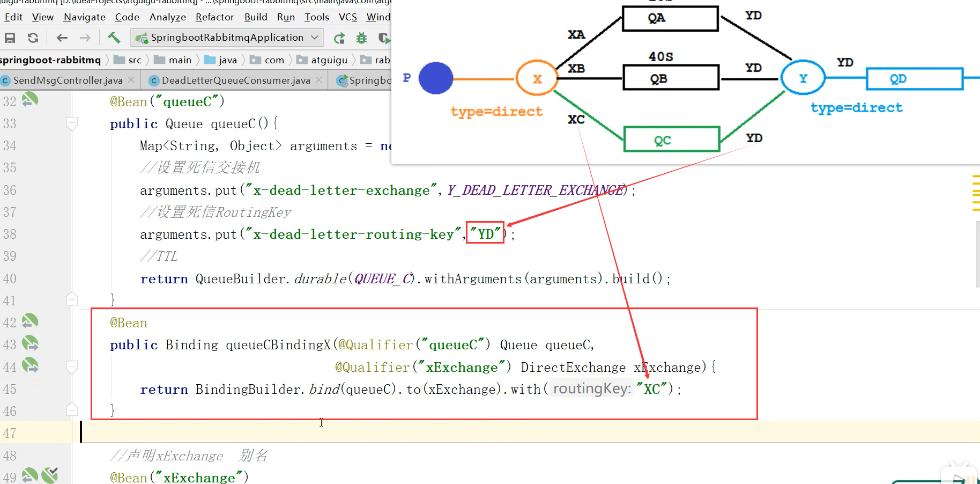Click the right-side editor scrollbar thumb
980x484 pixels.
tap(978, 254)
